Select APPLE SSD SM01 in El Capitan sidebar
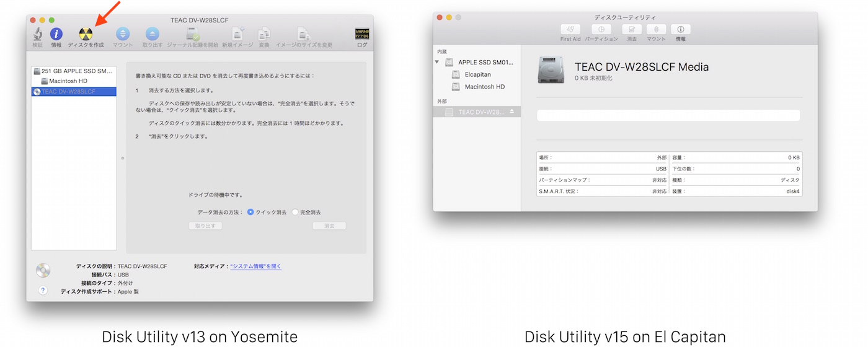This screenshot has height=347, width=868. tap(477, 63)
